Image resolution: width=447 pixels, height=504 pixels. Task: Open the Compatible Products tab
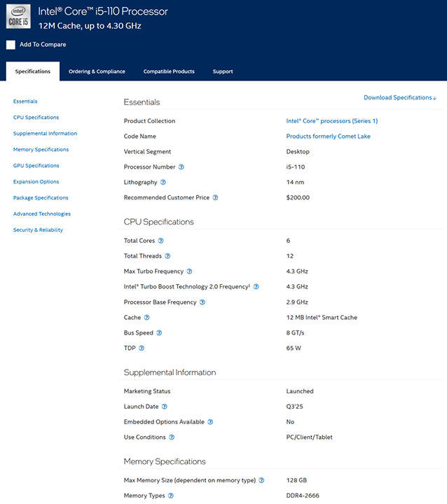169,71
